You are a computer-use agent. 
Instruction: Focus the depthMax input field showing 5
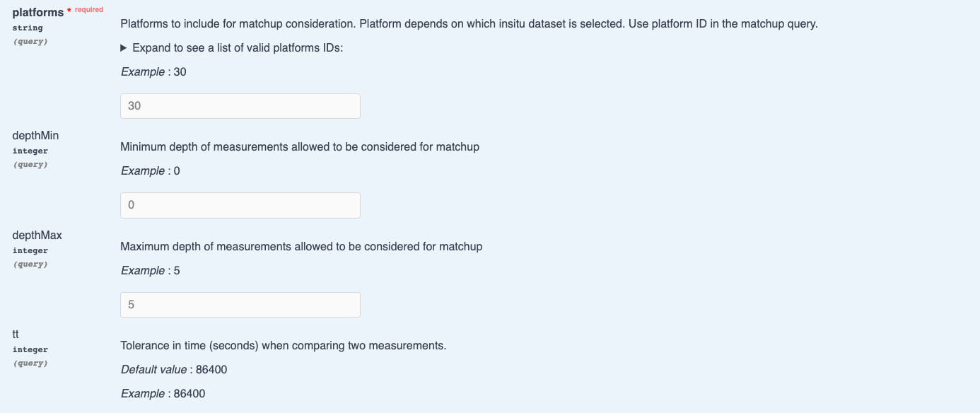coord(240,305)
